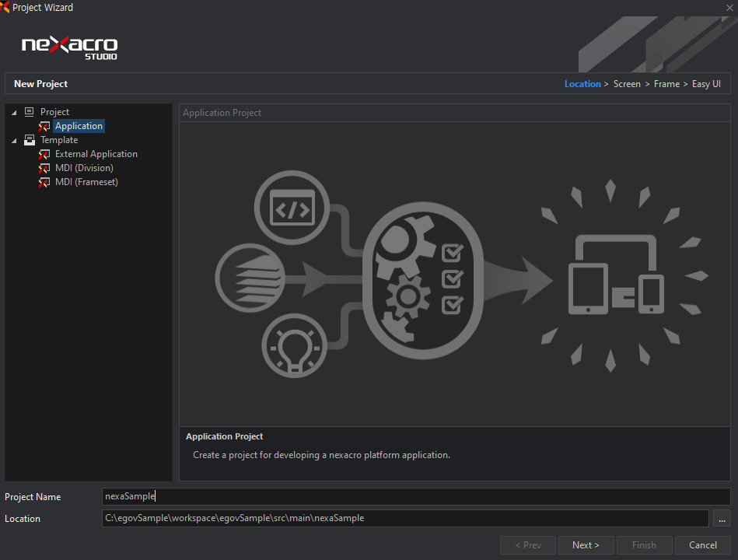The height and width of the screenshot is (560, 738).
Task: Click the "New Project" heading text
Action: click(x=41, y=84)
